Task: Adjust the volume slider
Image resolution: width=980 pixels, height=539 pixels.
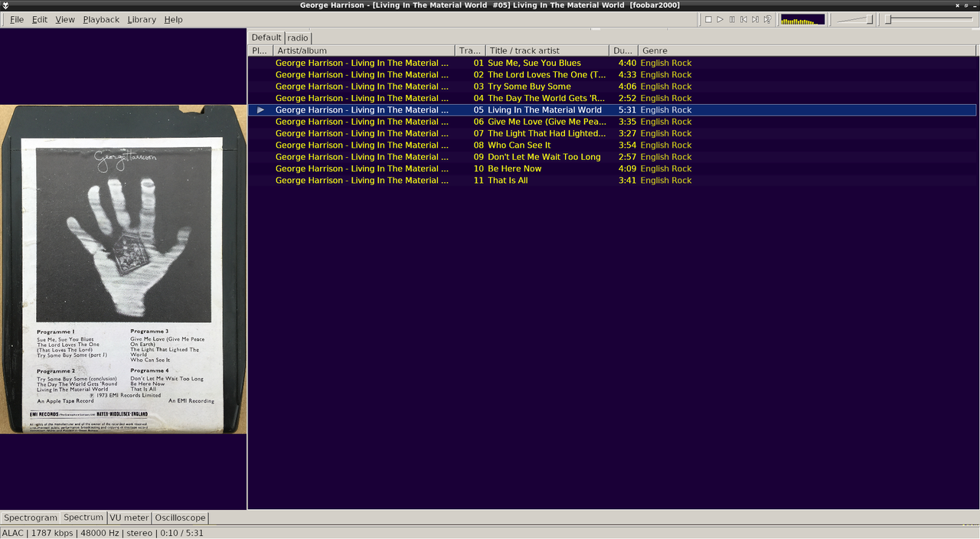Action: [x=855, y=19]
